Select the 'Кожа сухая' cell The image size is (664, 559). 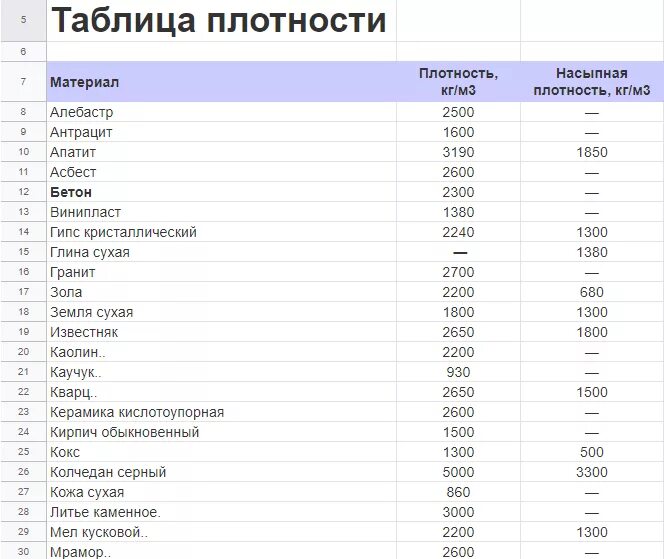point(221,492)
